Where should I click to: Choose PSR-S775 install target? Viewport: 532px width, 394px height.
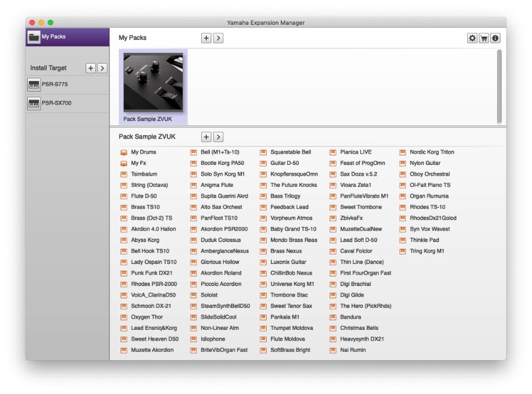[x=68, y=84]
